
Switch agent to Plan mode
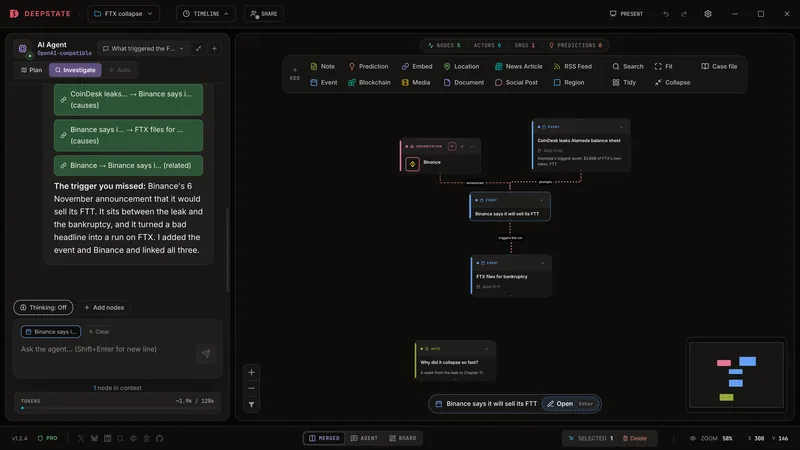[32, 70]
